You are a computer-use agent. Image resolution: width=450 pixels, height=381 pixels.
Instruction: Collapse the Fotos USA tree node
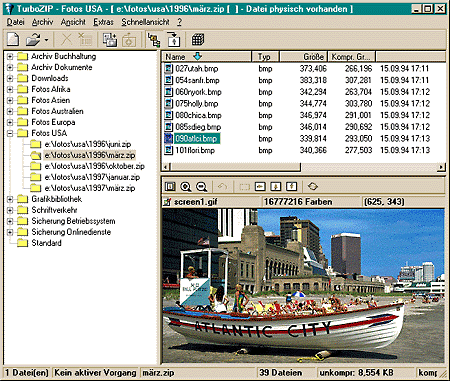click(x=10, y=133)
